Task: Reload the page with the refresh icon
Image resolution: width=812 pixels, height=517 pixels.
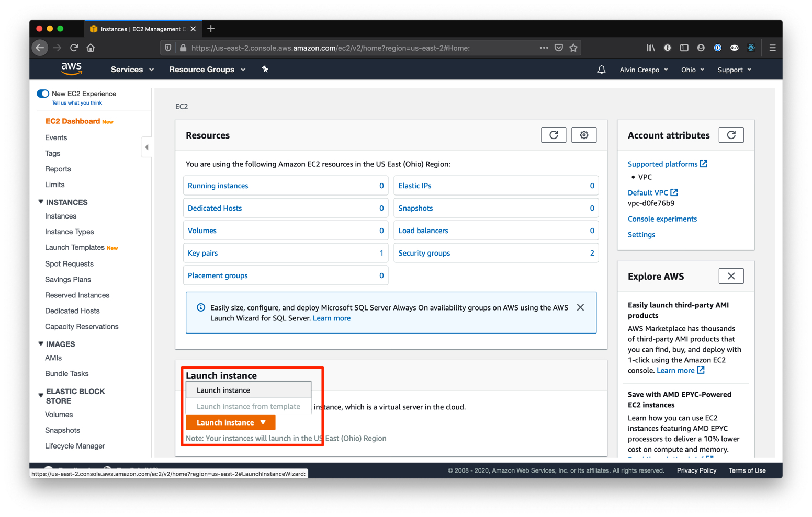Action: pyautogui.click(x=74, y=48)
